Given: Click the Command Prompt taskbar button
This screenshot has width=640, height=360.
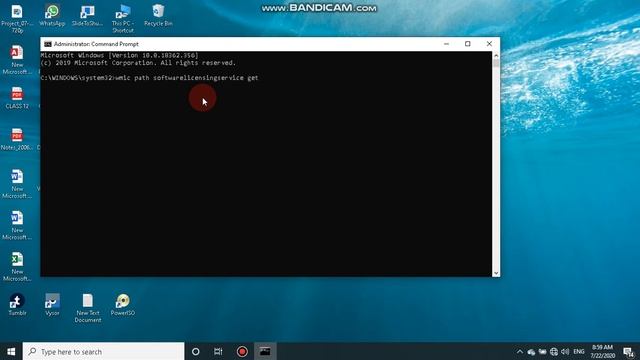Looking at the screenshot, I should coord(265,351).
